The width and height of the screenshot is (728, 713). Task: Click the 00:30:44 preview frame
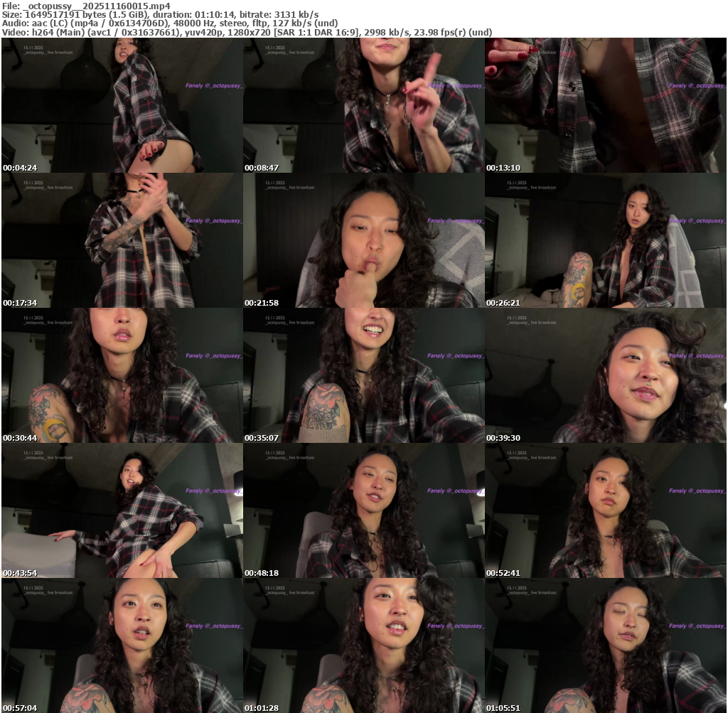[x=122, y=375]
